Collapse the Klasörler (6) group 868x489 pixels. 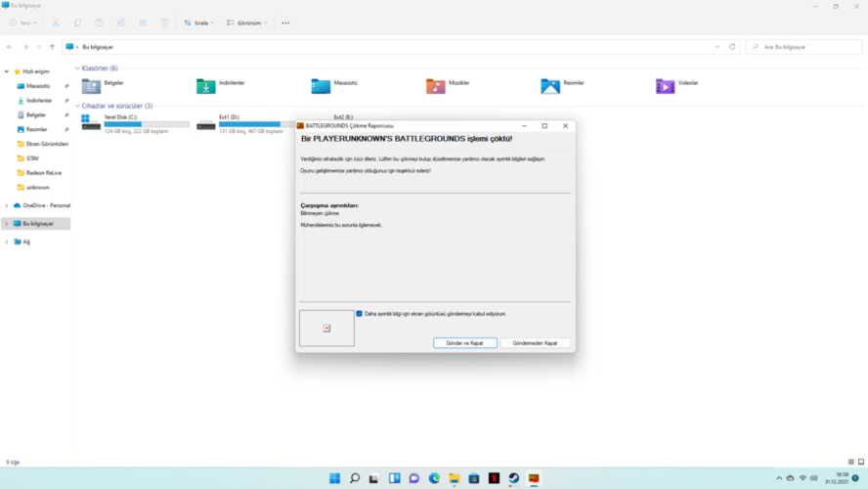[77, 68]
